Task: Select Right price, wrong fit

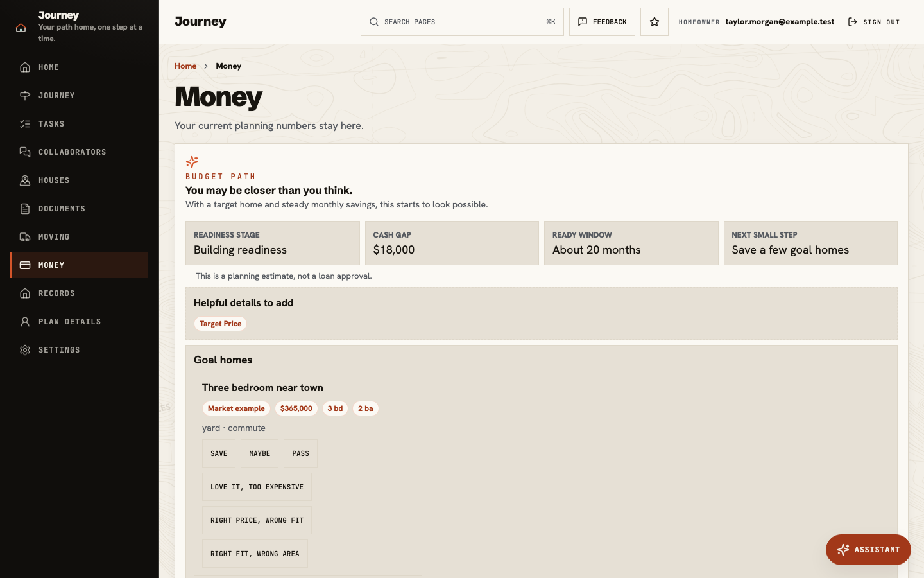Action: pos(257,520)
